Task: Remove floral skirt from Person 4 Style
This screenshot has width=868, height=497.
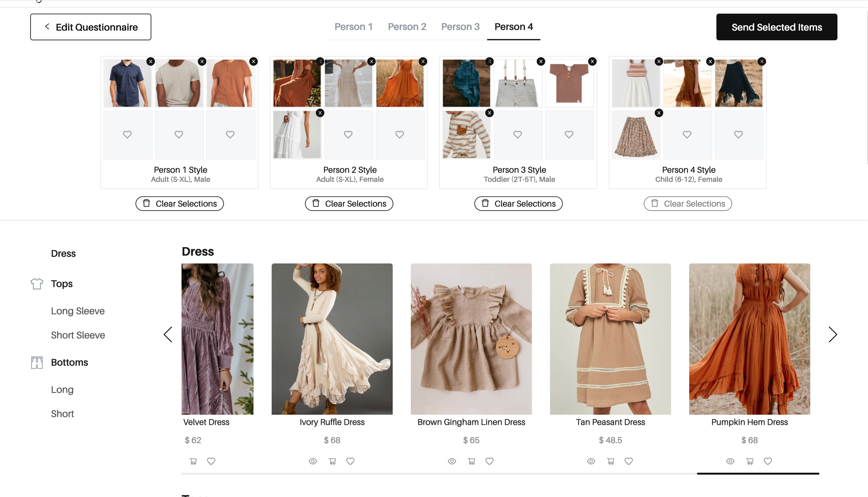Action: (659, 113)
